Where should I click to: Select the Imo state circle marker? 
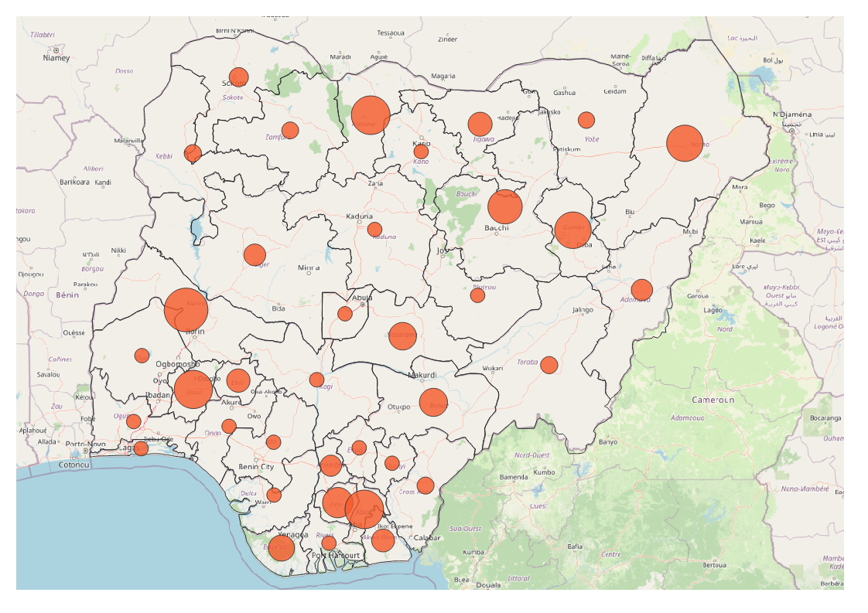[x=338, y=503]
